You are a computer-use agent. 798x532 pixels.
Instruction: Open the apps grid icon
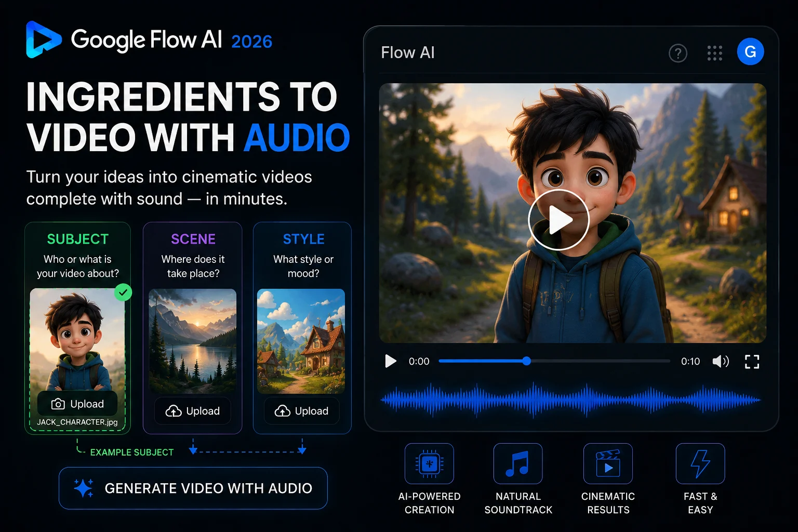point(715,53)
